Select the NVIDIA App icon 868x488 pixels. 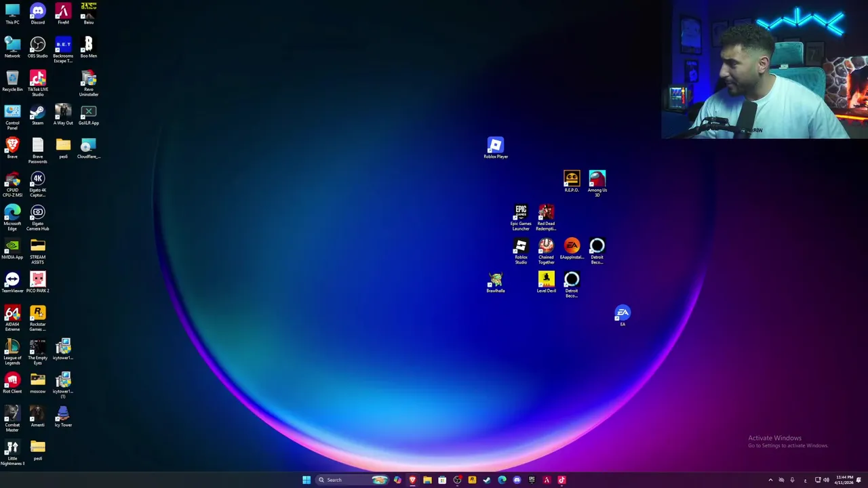click(12, 249)
